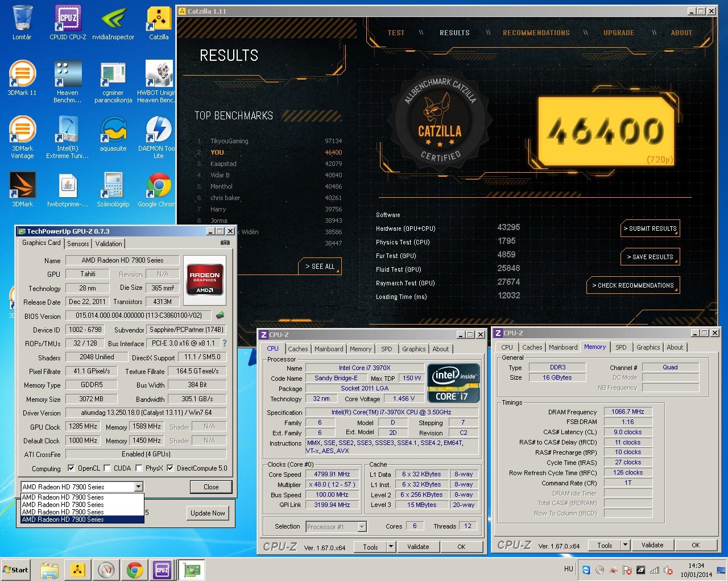Select the highlighted last AMD Radeon HD 7900 entry
The width and height of the screenshot is (728, 582).
[x=82, y=519]
